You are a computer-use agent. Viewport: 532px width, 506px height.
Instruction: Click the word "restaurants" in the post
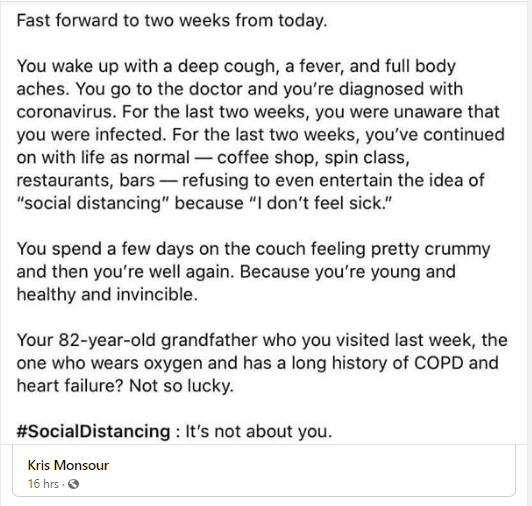(x=65, y=180)
